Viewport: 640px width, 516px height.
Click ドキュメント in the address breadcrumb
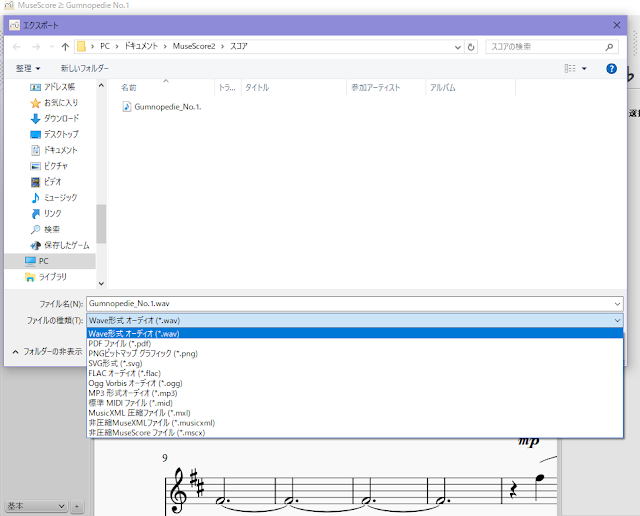[x=141, y=47]
